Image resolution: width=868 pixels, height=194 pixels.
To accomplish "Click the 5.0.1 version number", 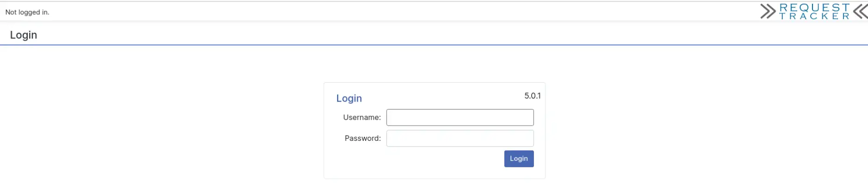I will [532, 96].
